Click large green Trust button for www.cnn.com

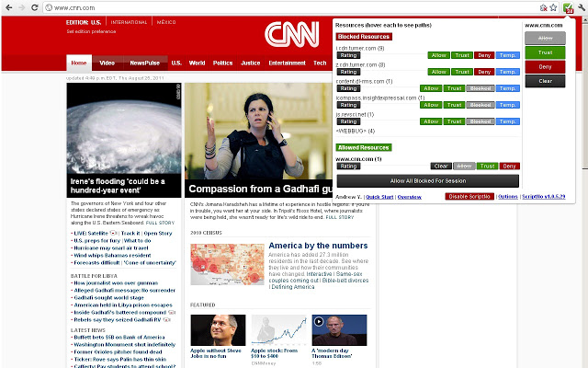tap(545, 52)
